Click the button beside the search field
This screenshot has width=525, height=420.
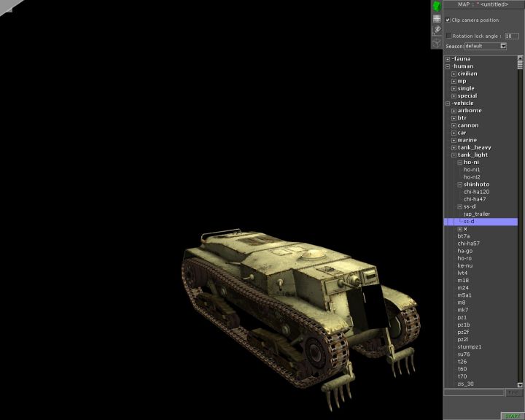(x=514, y=392)
